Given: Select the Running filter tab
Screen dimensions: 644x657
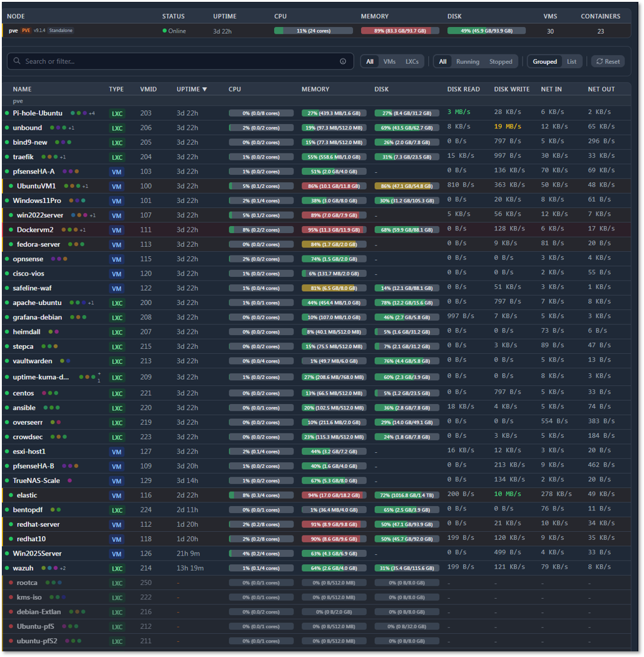Looking at the screenshot, I should coord(468,61).
